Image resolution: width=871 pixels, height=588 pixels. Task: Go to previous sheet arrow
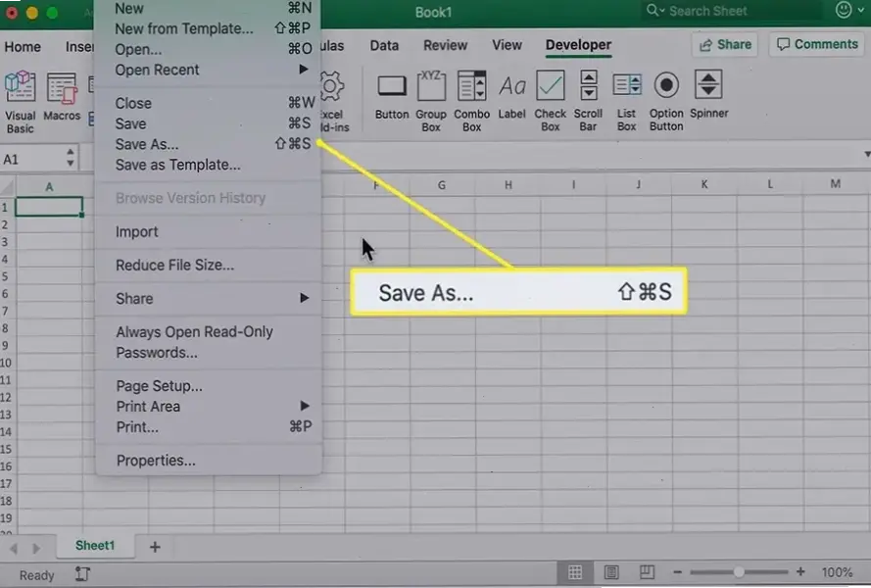pyautogui.click(x=14, y=549)
